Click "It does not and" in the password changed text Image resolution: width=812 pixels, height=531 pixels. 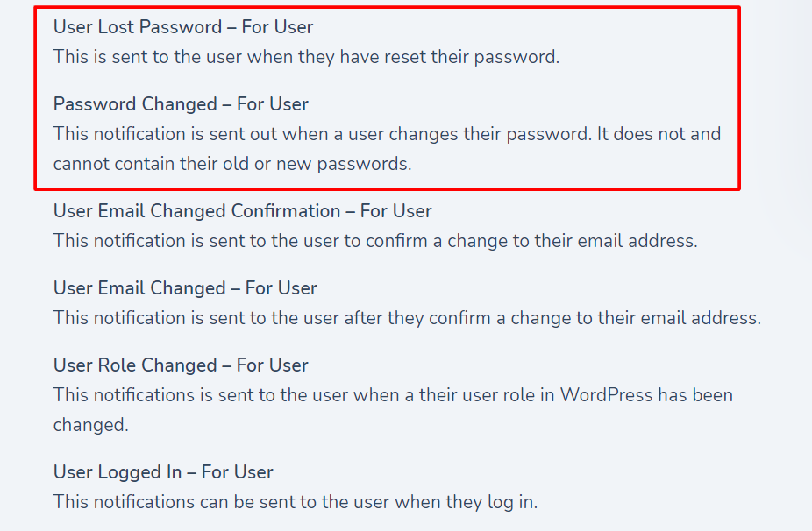659,134
